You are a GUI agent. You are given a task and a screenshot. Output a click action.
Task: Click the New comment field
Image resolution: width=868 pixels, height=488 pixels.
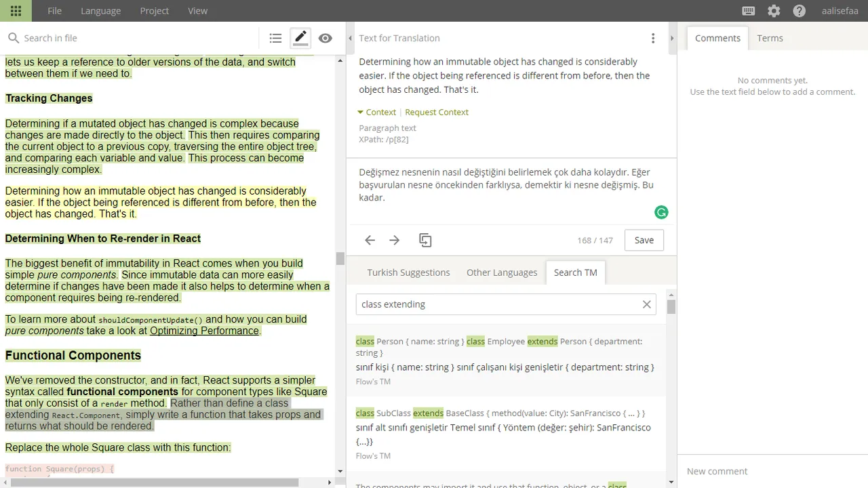(x=772, y=471)
